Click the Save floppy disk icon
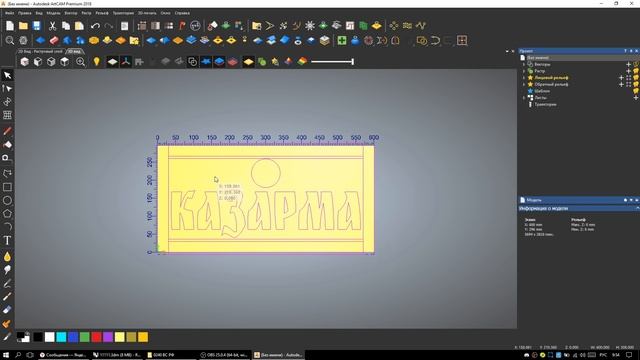This screenshot has height=360, width=640. [x=37, y=26]
